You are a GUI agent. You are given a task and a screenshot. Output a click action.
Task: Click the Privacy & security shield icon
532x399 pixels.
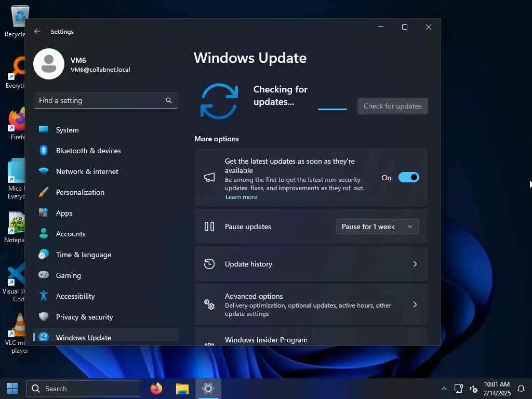[44, 316]
